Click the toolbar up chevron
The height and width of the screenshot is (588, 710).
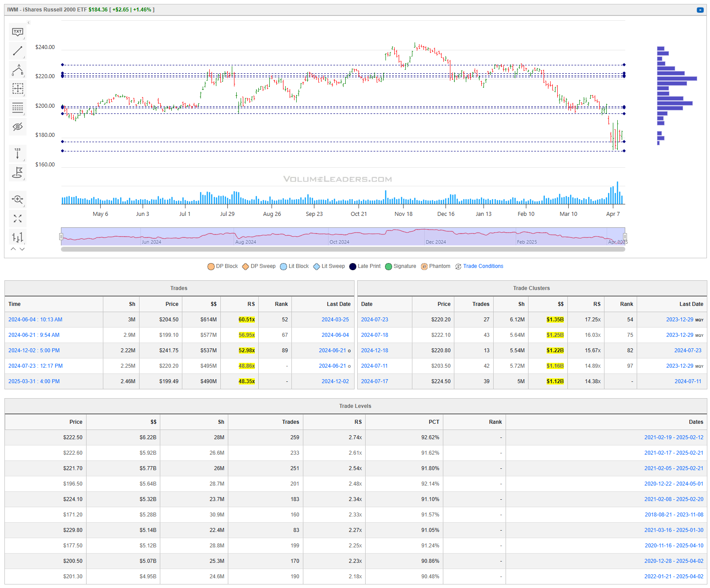point(13,249)
